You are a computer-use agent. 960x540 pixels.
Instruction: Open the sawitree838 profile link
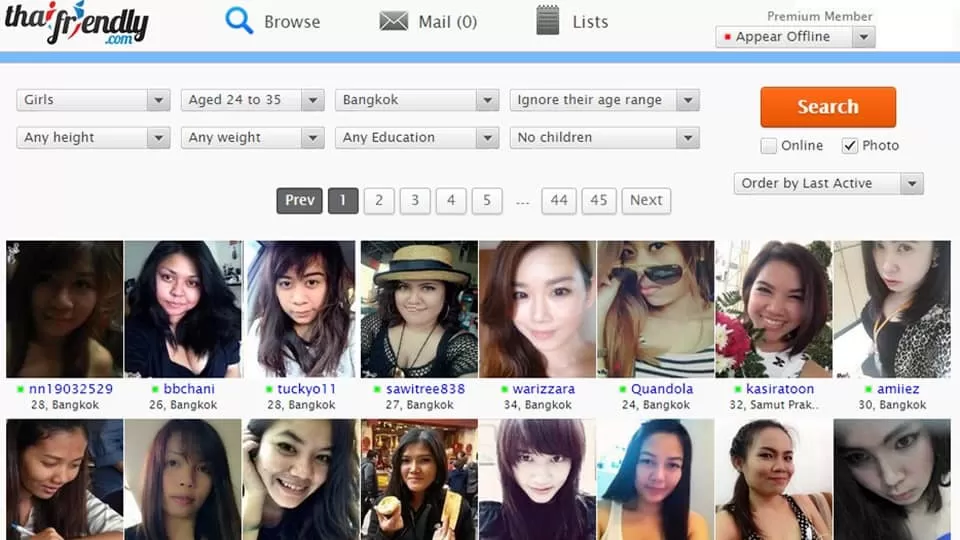point(425,389)
